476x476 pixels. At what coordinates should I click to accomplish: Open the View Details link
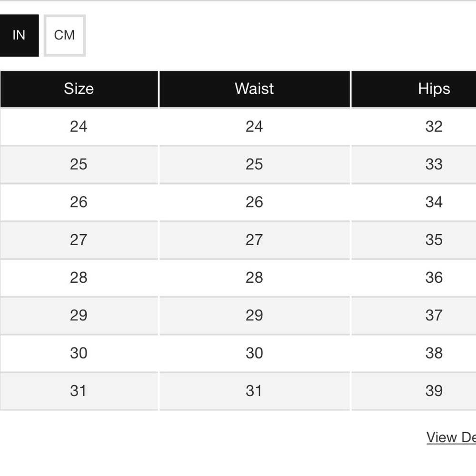point(451,437)
